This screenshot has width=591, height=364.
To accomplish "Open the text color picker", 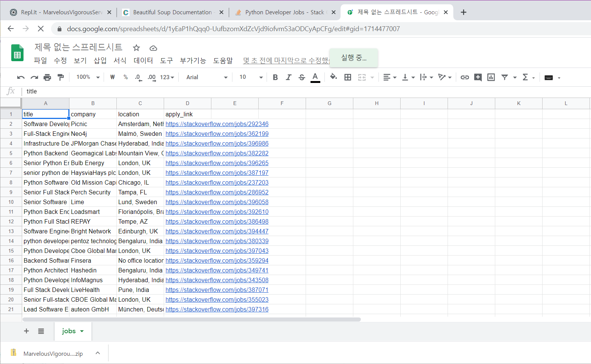I will (x=315, y=77).
